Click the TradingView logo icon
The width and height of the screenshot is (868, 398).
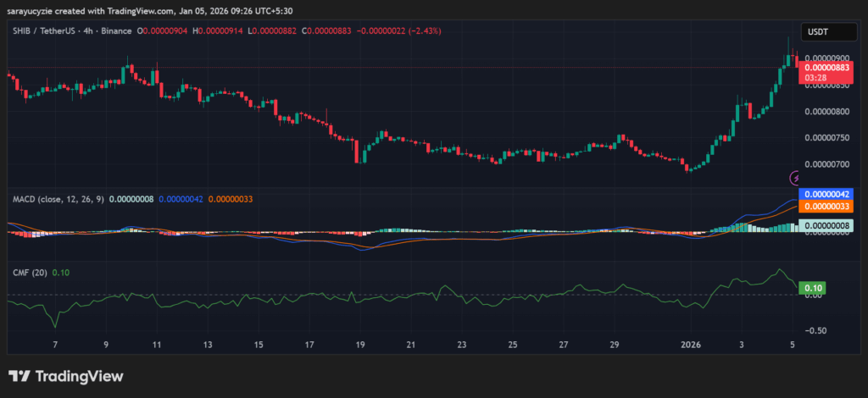coord(19,376)
